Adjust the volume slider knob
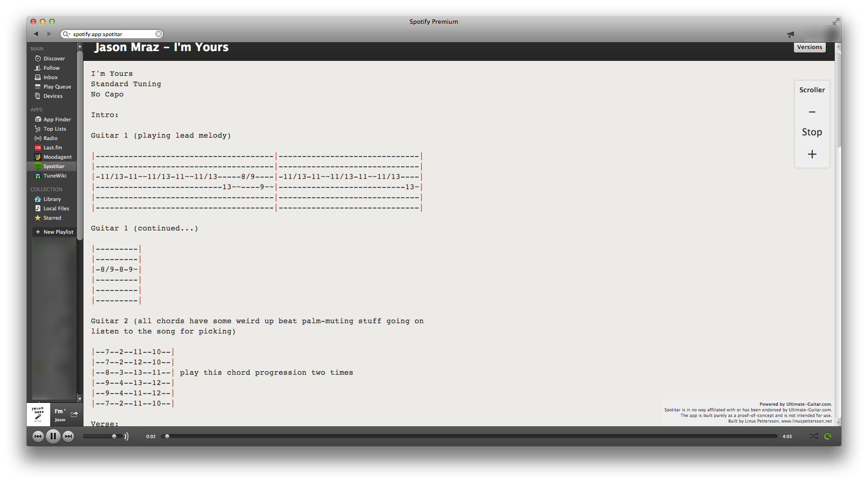 point(114,436)
